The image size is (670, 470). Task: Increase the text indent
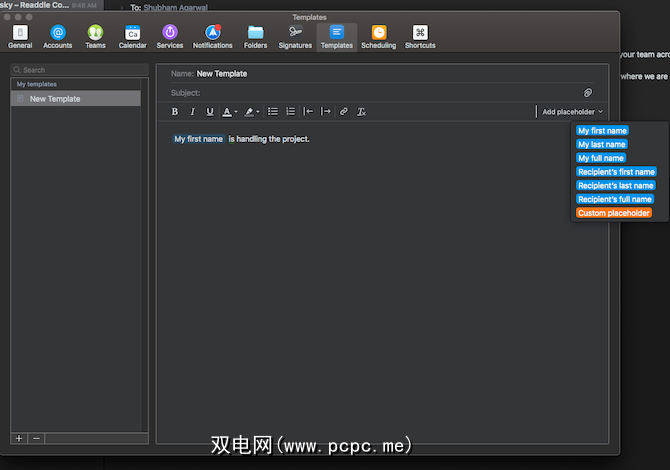pyautogui.click(x=326, y=112)
